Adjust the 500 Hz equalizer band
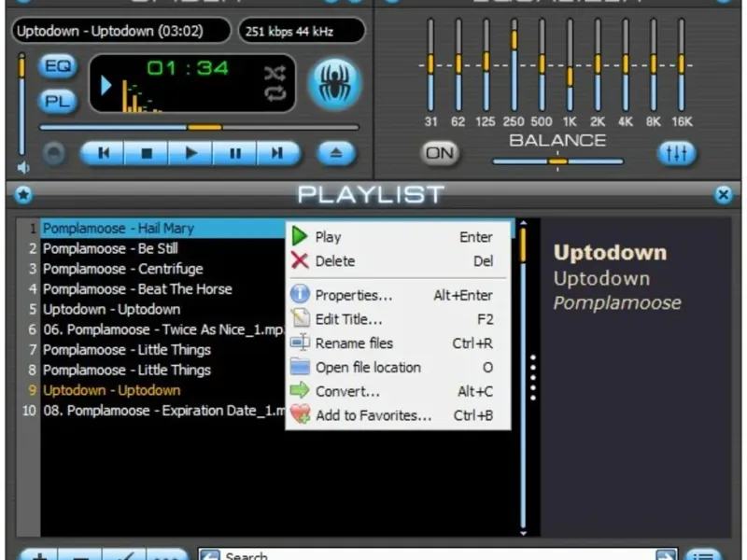Image resolution: width=747 pixels, height=560 pixels. pyautogui.click(x=543, y=64)
